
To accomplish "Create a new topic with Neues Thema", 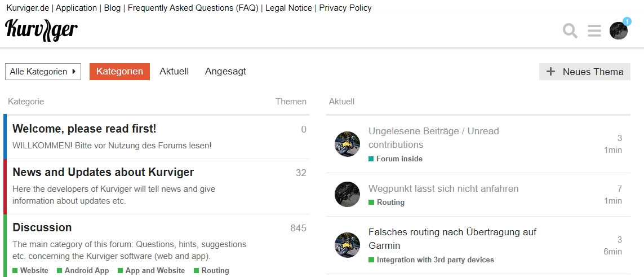I will coord(584,72).
